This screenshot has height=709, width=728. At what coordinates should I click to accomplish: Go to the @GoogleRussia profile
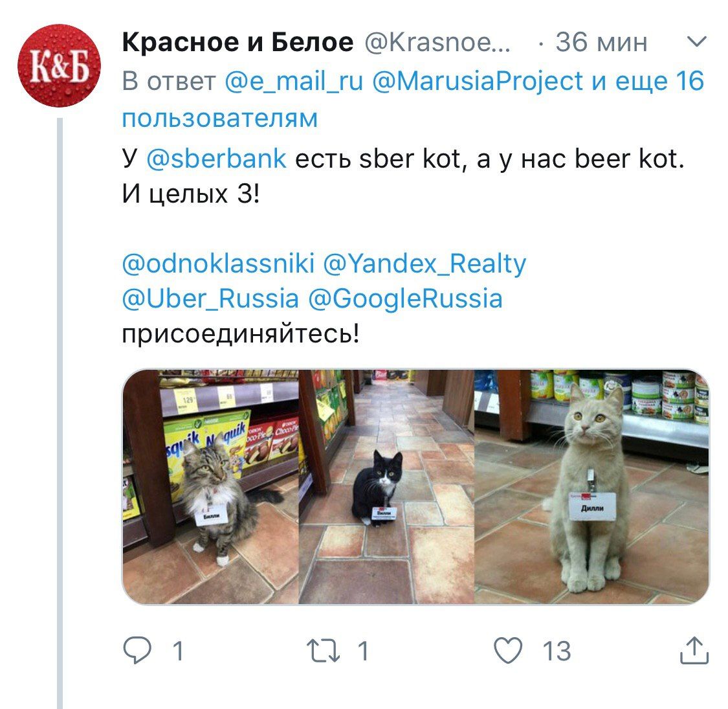(405, 298)
